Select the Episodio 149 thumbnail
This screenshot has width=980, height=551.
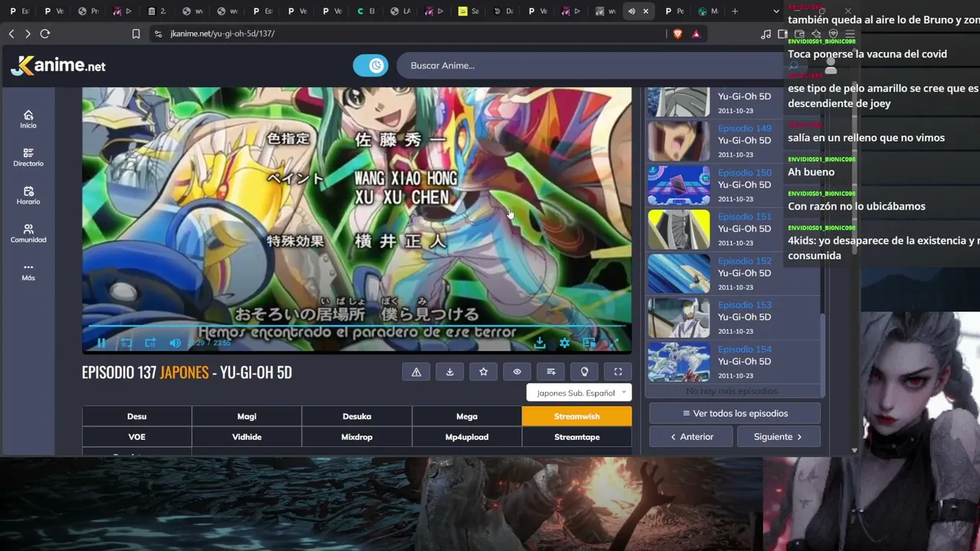(x=679, y=141)
